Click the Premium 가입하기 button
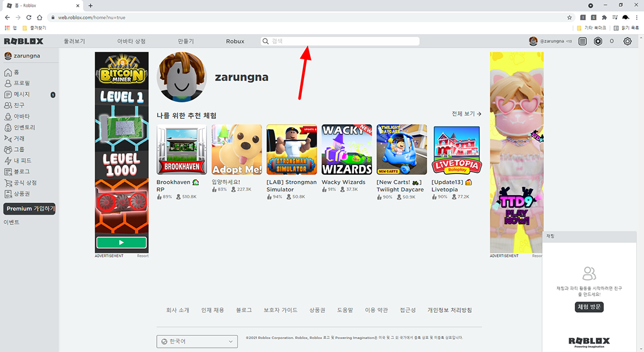The width and height of the screenshot is (644, 352). 30,209
